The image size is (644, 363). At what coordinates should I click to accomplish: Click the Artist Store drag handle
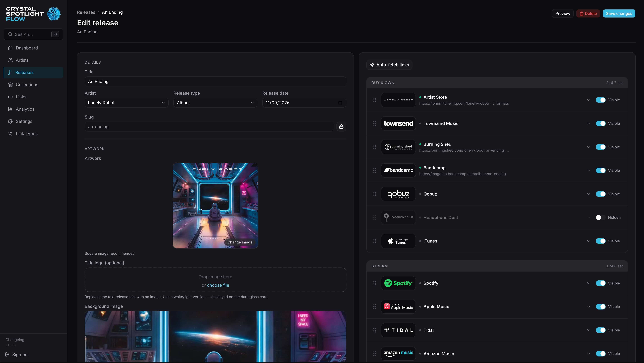[375, 100]
